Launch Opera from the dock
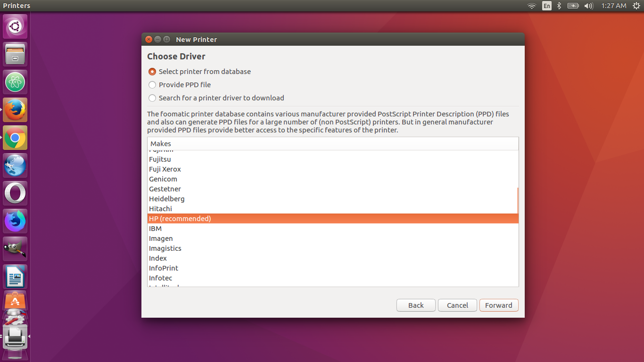This screenshot has height=362, width=644. [x=15, y=193]
